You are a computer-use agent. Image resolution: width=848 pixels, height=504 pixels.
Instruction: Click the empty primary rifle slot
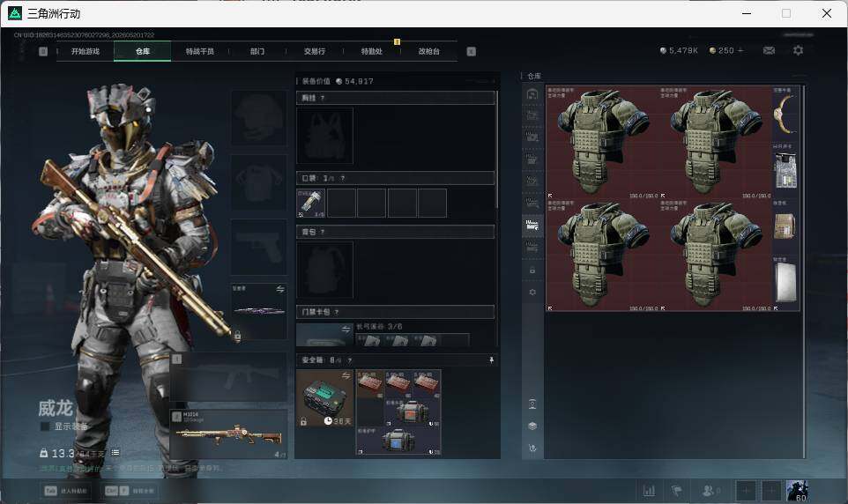229,377
